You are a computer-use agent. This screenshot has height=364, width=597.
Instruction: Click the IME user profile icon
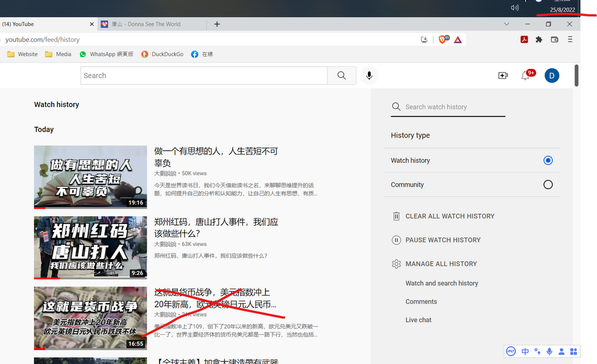[562, 351]
